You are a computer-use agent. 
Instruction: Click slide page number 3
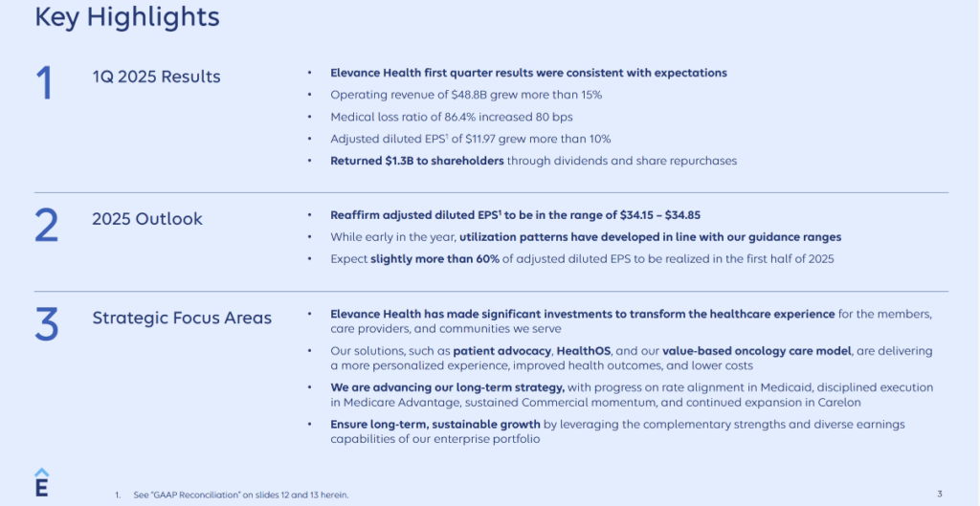click(940, 495)
